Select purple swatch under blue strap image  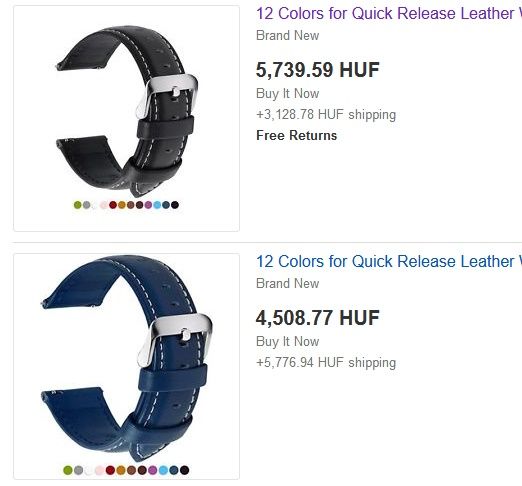(x=152, y=470)
